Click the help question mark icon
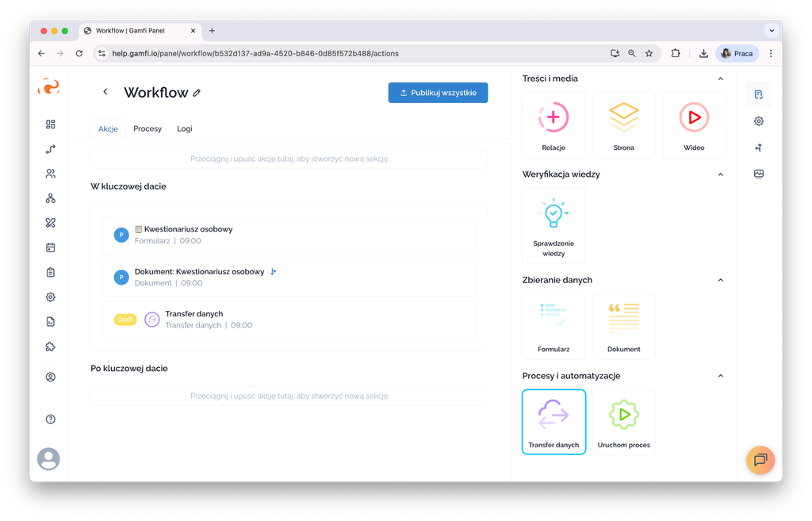This screenshot has height=521, width=812. point(51,419)
